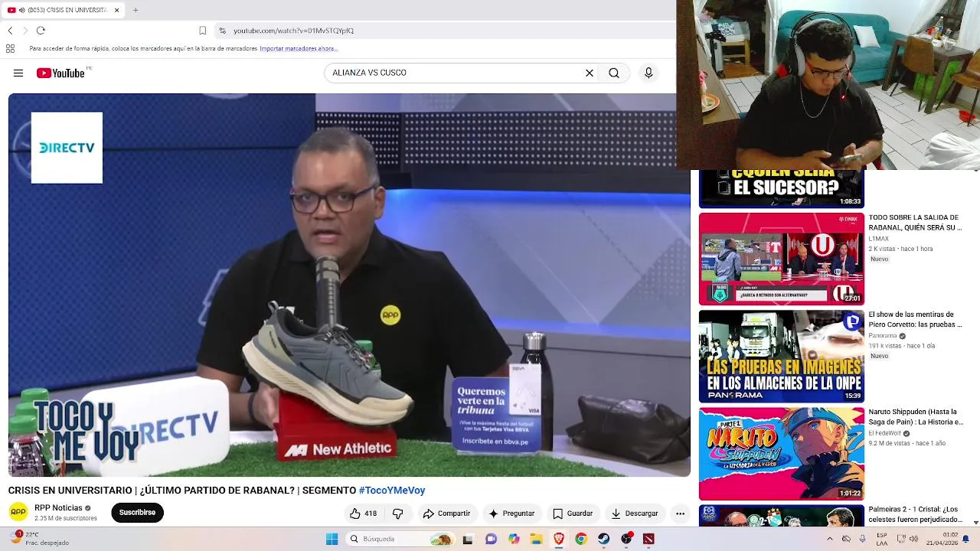Show hidden system tray icons chevron
This screenshot has width=980, height=551.
point(830,539)
